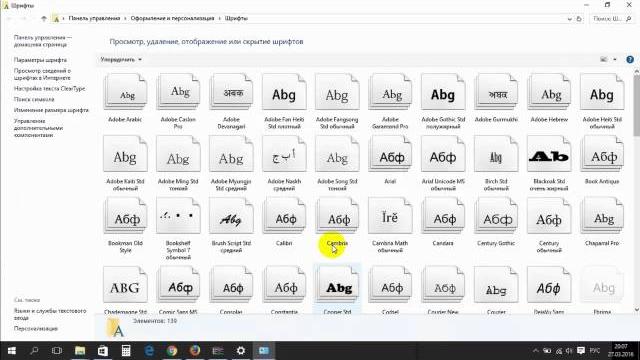Open the view options dropdown arrow
640x360 pixels.
(x=615, y=60)
